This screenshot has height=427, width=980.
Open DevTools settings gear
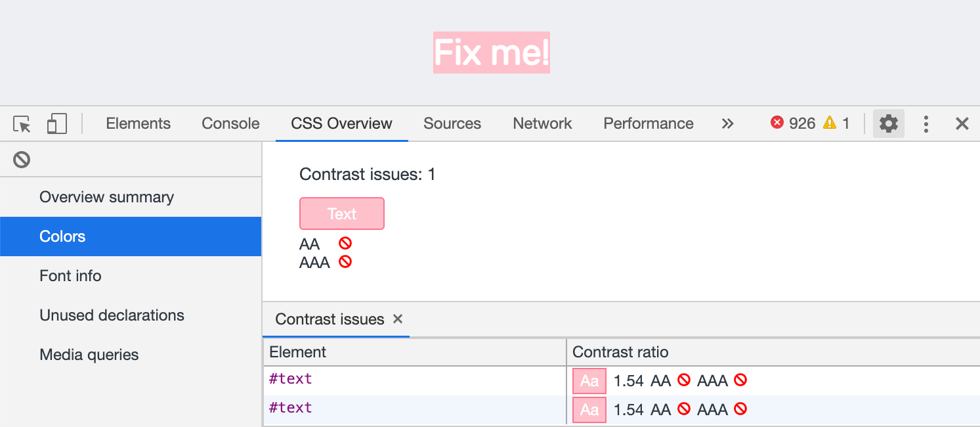[888, 124]
